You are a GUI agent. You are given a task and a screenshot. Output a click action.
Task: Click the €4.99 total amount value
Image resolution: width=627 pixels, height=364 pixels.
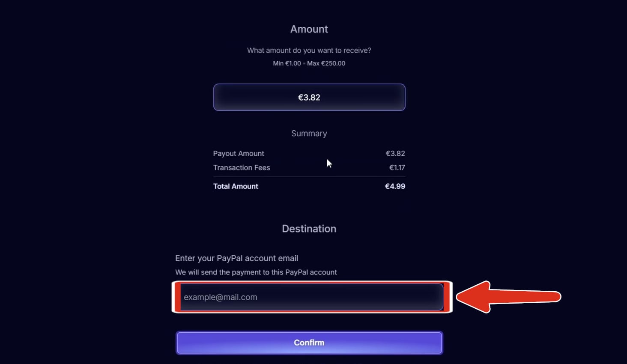click(395, 186)
